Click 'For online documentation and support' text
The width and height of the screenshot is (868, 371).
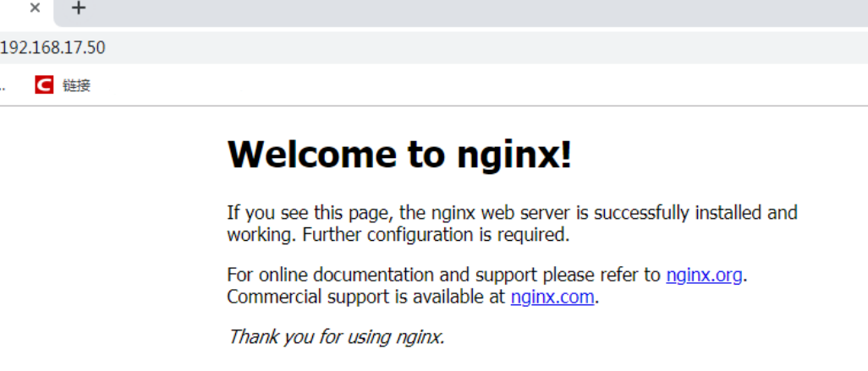click(x=382, y=275)
